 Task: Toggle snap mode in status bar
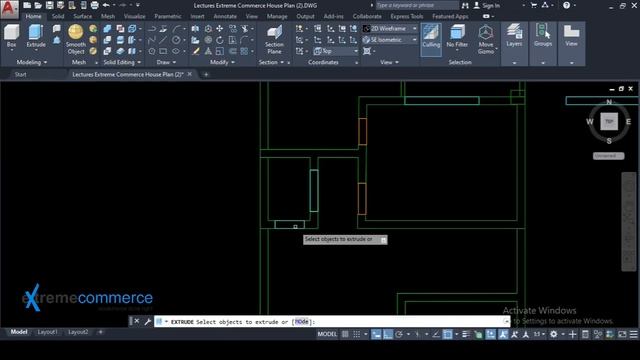point(357,334)
